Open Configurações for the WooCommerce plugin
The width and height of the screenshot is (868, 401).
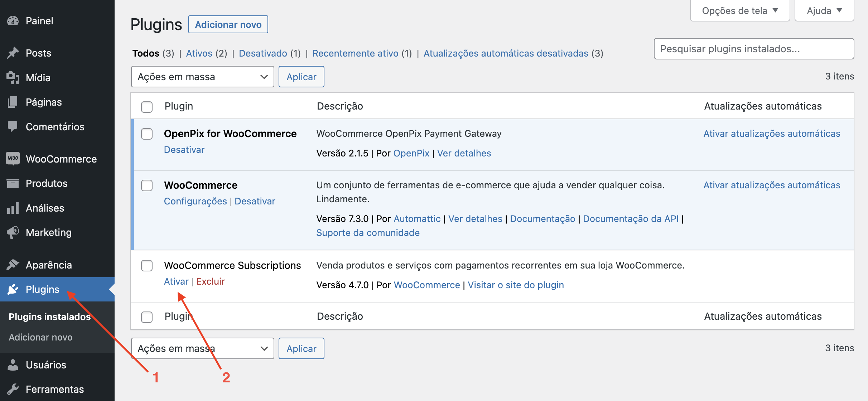pos(195,201)
